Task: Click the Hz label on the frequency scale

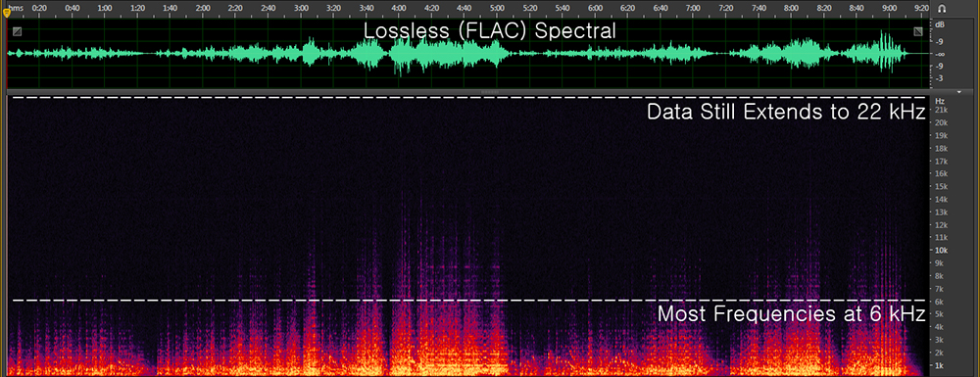Action: 940,101
